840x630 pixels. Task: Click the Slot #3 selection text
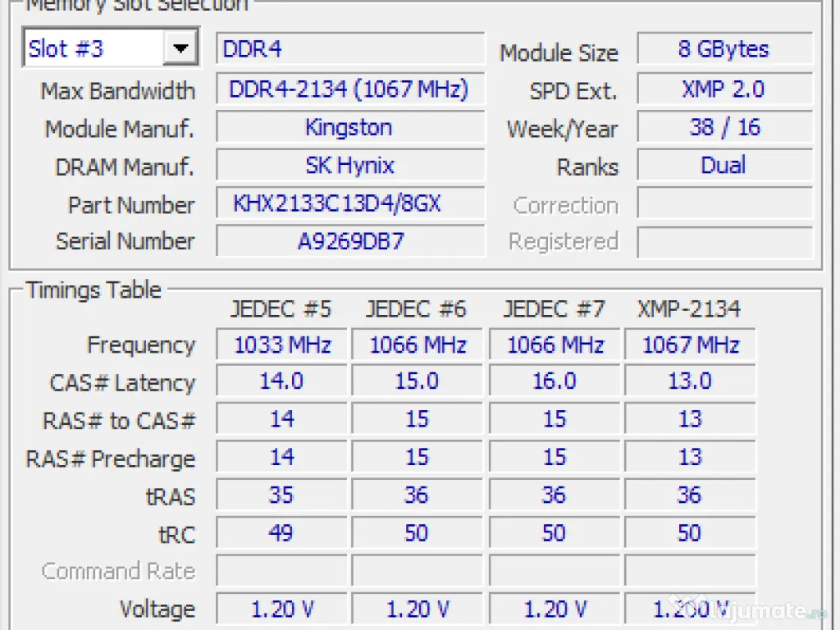click(90, 48)
